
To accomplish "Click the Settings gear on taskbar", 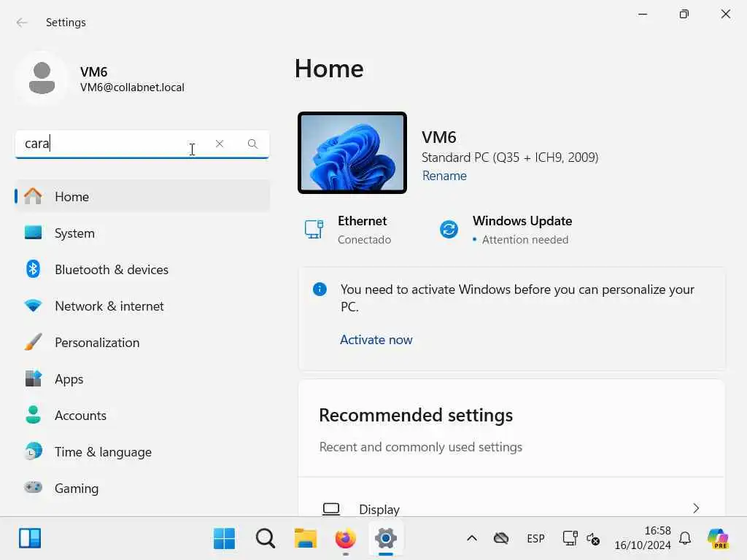I will (x=386, y=538).
